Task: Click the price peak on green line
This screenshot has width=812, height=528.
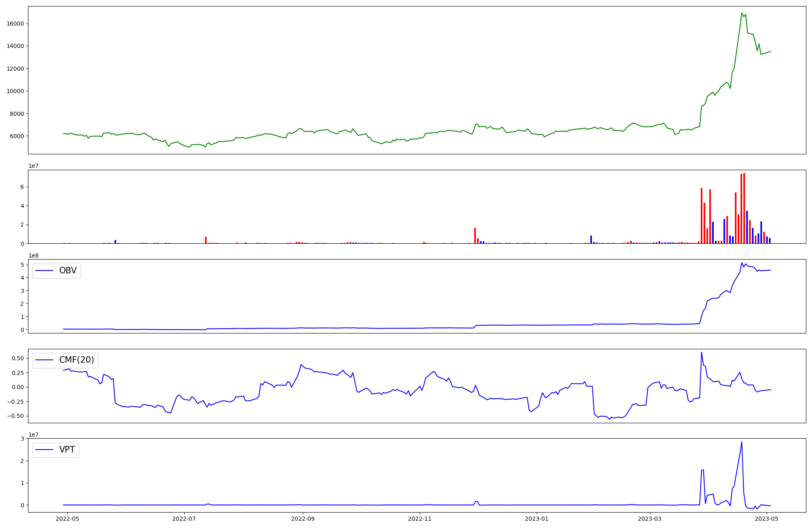Action: (742, 13)
